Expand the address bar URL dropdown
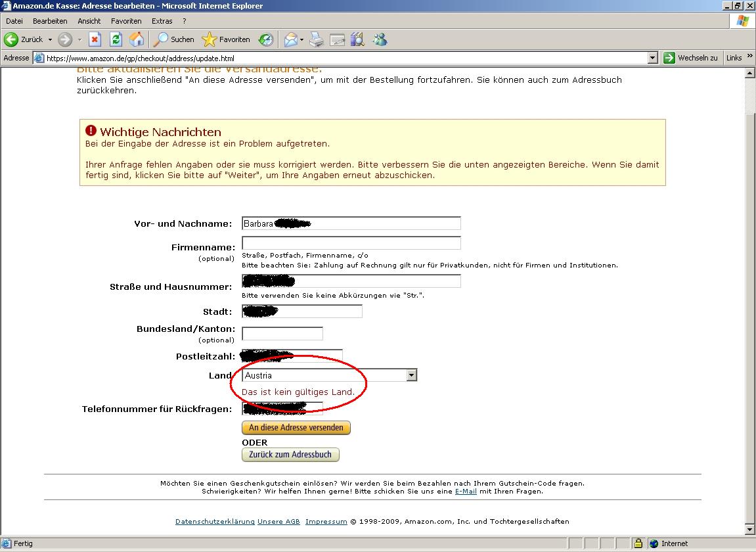 pos(652,58)
